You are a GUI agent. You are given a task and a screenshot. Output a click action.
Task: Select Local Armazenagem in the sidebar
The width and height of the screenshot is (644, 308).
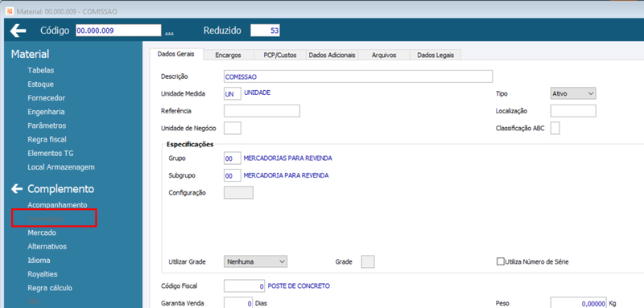pyautogui.click(x=61, y=167)
